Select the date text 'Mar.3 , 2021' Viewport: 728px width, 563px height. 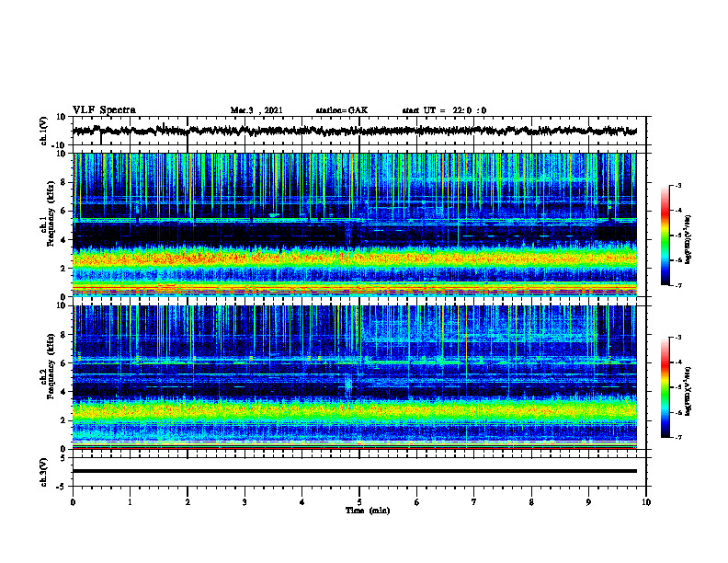(x=256, y=110)
